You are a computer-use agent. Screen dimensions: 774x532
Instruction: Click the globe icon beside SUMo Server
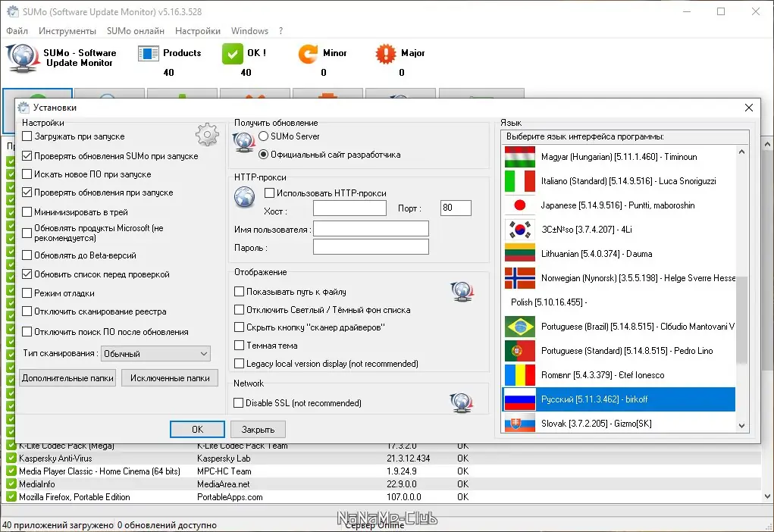click(244, 142)
